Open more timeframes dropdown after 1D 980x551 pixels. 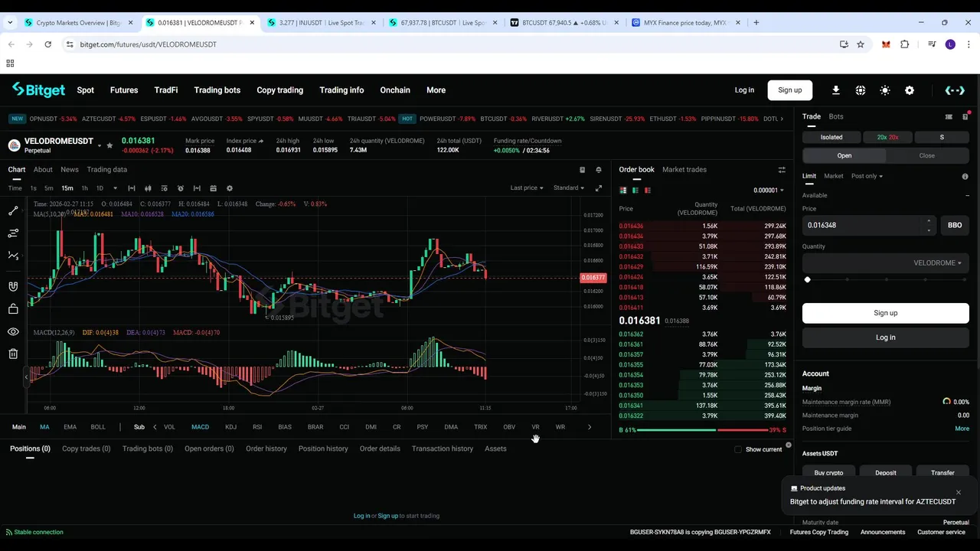[116, 188]
